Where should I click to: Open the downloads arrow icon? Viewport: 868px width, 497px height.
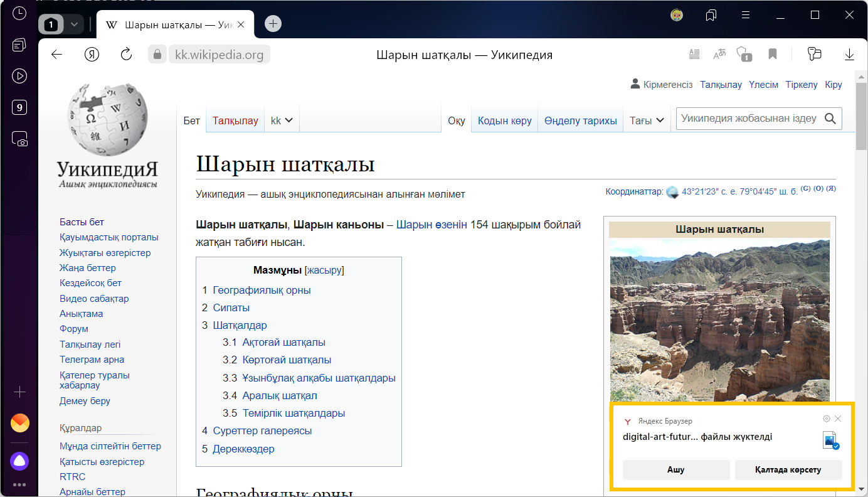click(x=849, y=55)
